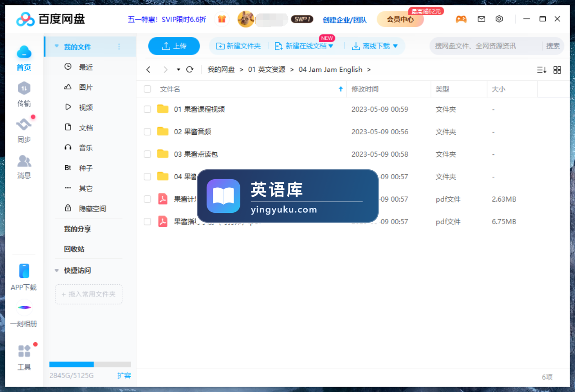The image size is (575, 392).
Task: Check the box for the 6.75MB pdf
Action: click(147, 221)
